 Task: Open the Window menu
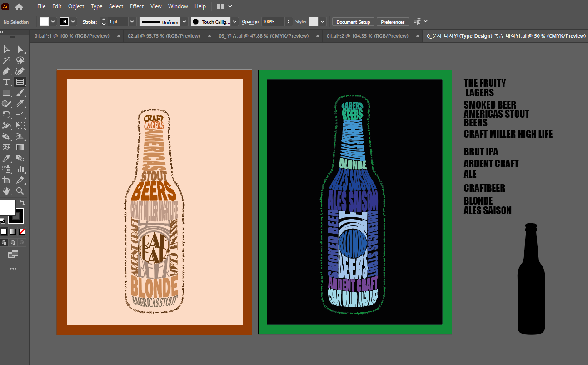(x=178, y=6)
